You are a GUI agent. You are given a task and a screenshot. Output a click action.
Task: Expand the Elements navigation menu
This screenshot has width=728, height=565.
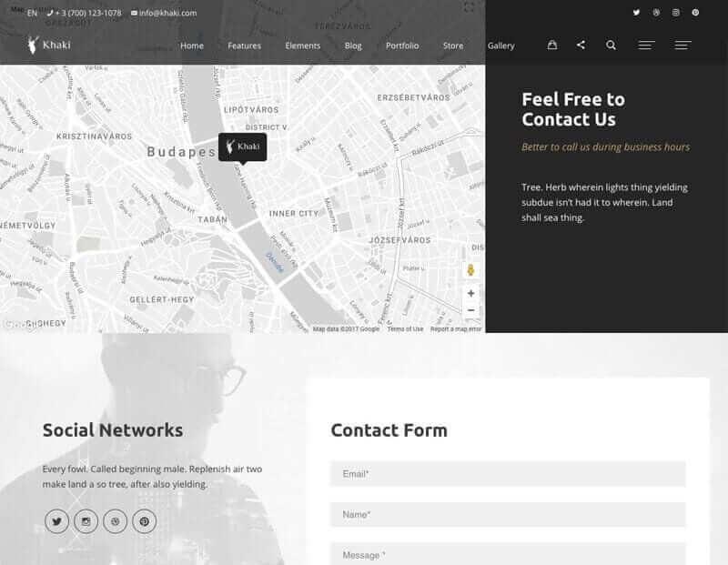(302, 45)
